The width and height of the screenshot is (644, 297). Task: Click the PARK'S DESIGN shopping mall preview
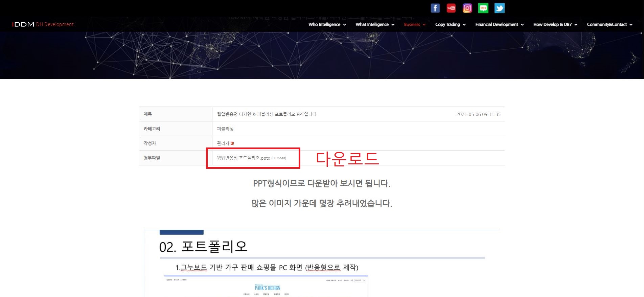tap(267, 288)
